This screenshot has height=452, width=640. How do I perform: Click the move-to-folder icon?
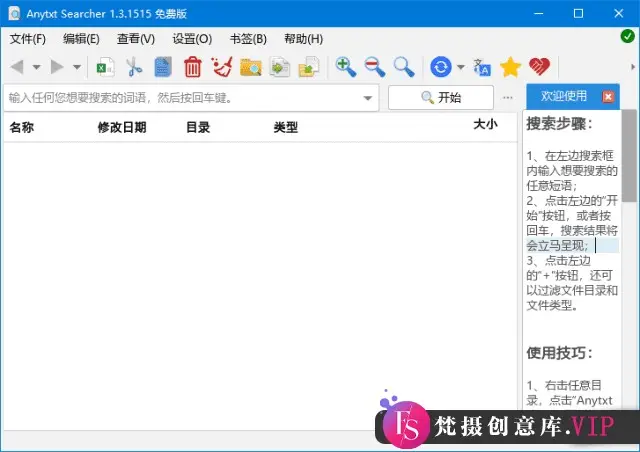click(309, 67)
